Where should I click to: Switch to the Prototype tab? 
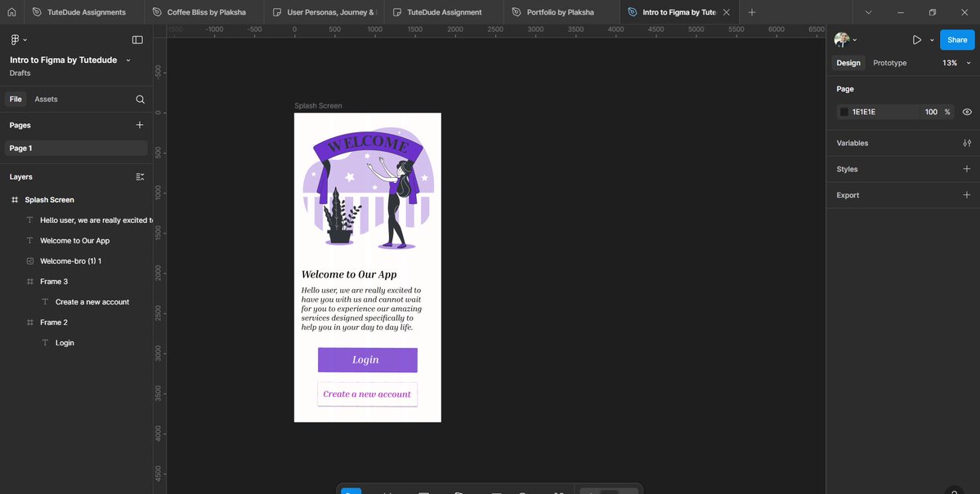[889, 62]
